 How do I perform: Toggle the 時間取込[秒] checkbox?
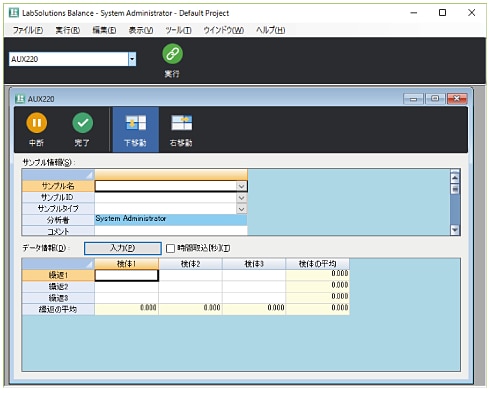(170, 248)
